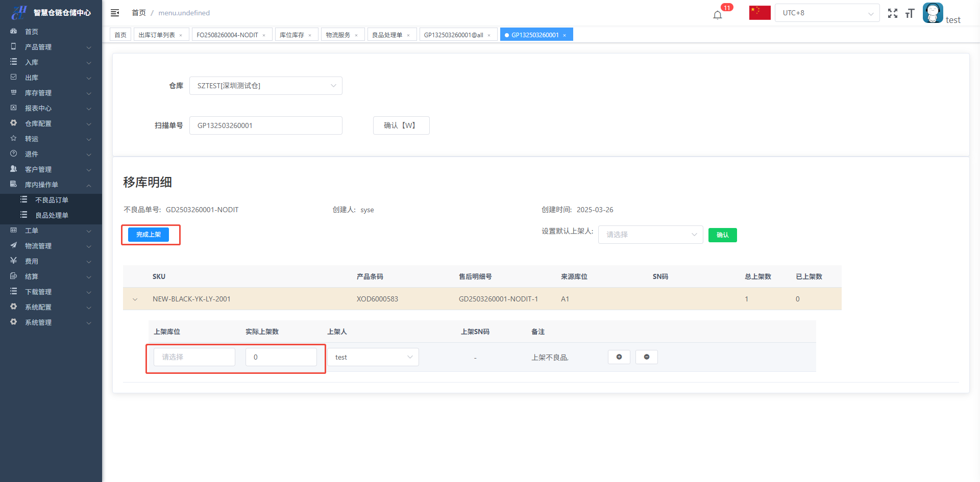Switch to the 库位库存 tab
980x482 pixels.
pos(291,35)
